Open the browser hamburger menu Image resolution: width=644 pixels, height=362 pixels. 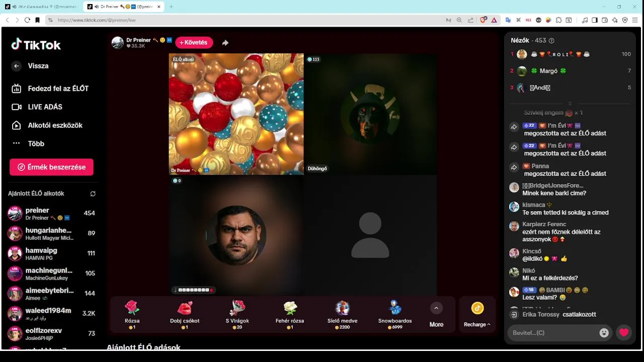[x=635, y=20]
